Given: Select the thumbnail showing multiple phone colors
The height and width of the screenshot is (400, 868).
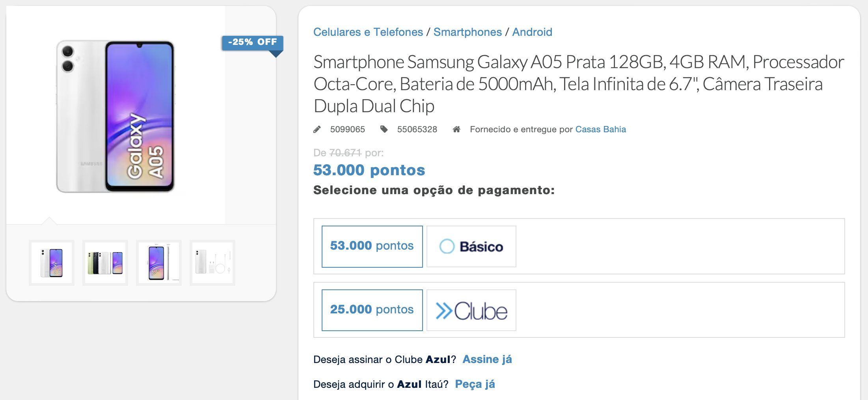Looking at the screenshot, I should click(x=105, y=263).
